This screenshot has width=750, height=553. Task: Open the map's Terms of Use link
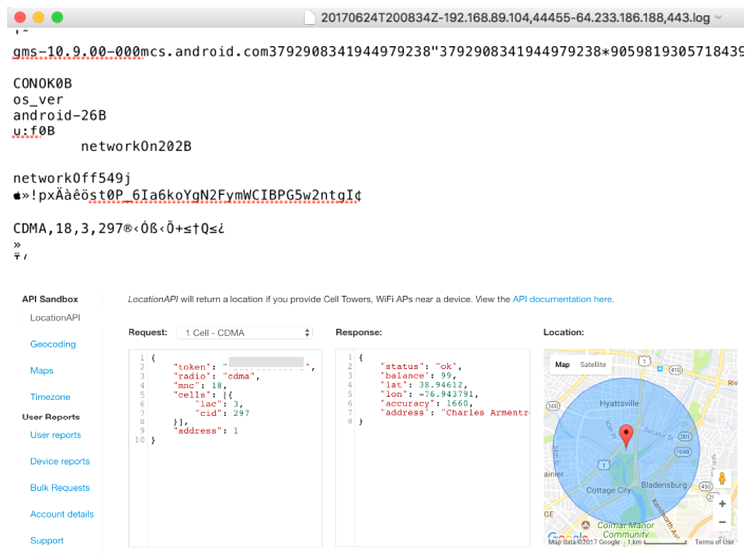click(x=714, y=542)
